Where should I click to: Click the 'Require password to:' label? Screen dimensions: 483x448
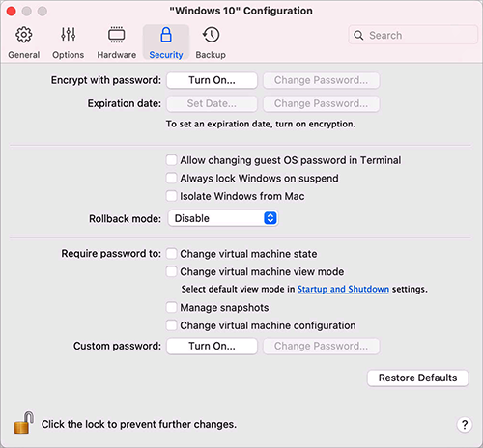click(111, 254)
